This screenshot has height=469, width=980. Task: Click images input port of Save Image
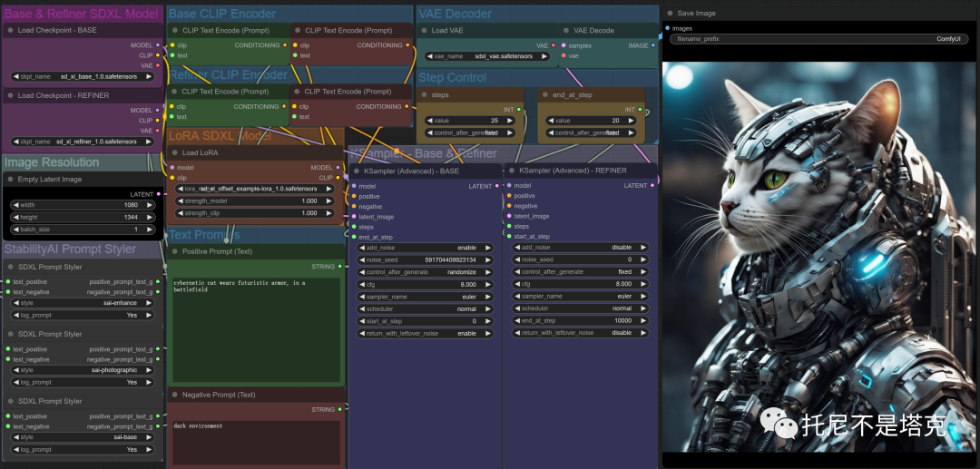668,28
